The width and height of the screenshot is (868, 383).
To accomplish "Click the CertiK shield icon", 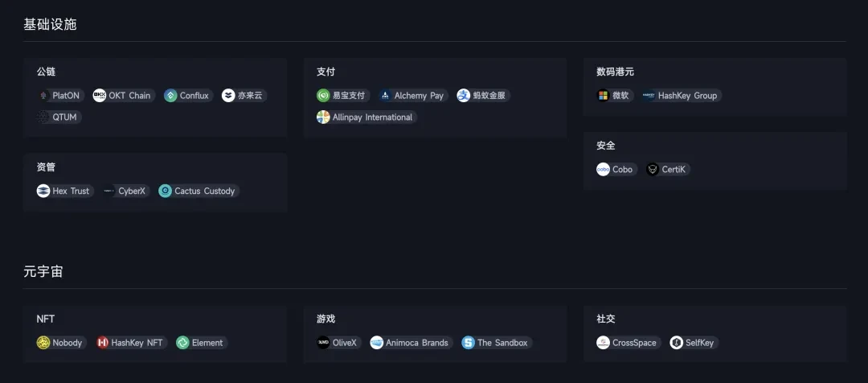I will tap(653, 170).
